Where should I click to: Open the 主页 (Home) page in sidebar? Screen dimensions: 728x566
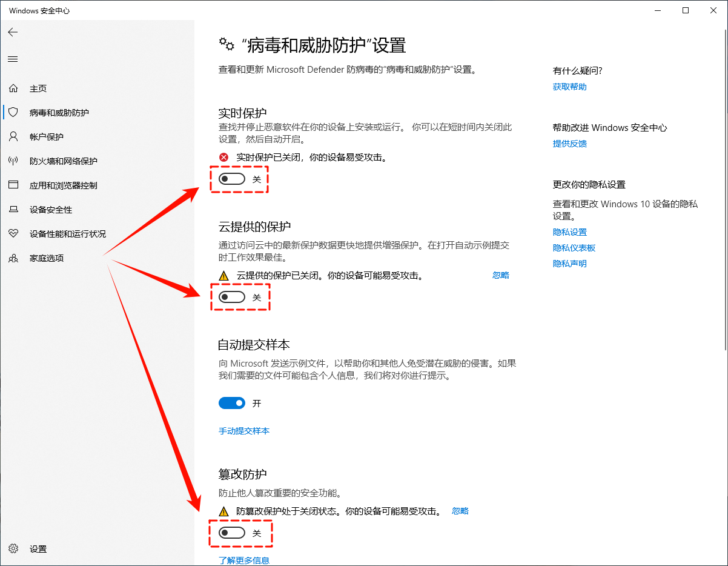[38, 88]
